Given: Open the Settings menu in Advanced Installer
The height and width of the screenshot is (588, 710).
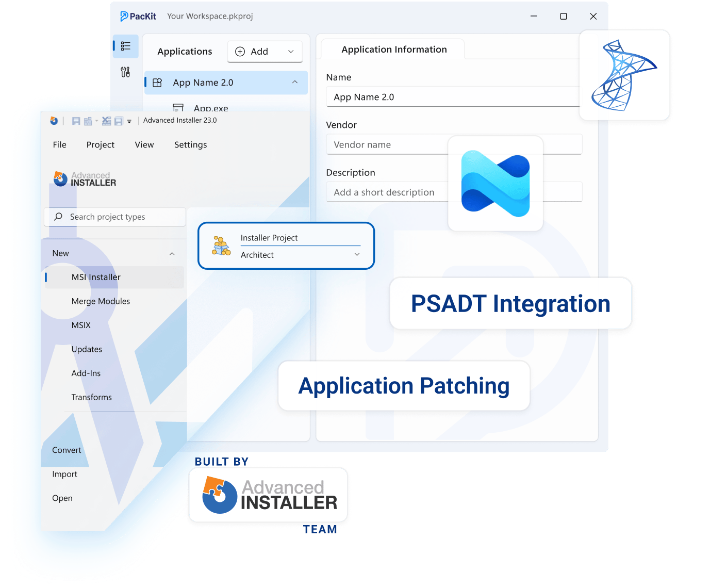Looking at the screenshot, I should tap(190, 144).
